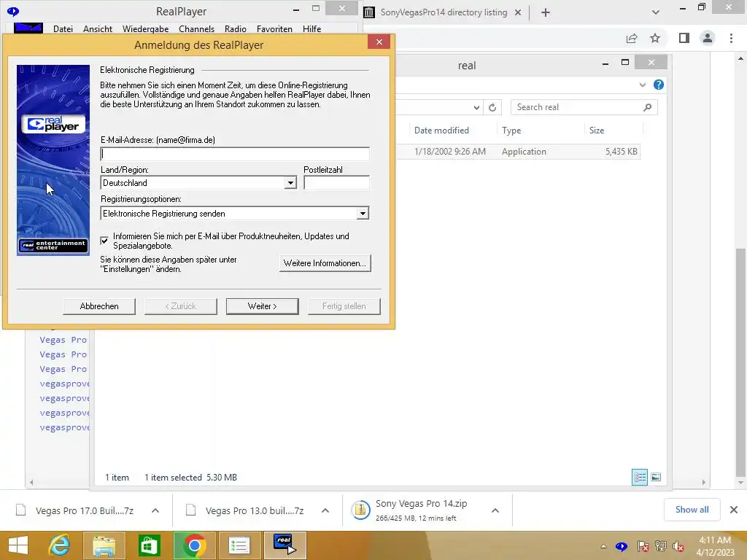Open the Hilfe menu in RealPlayer
Image resolution: width=747 pixels, height=560 pixels.
tap(311, 29)
